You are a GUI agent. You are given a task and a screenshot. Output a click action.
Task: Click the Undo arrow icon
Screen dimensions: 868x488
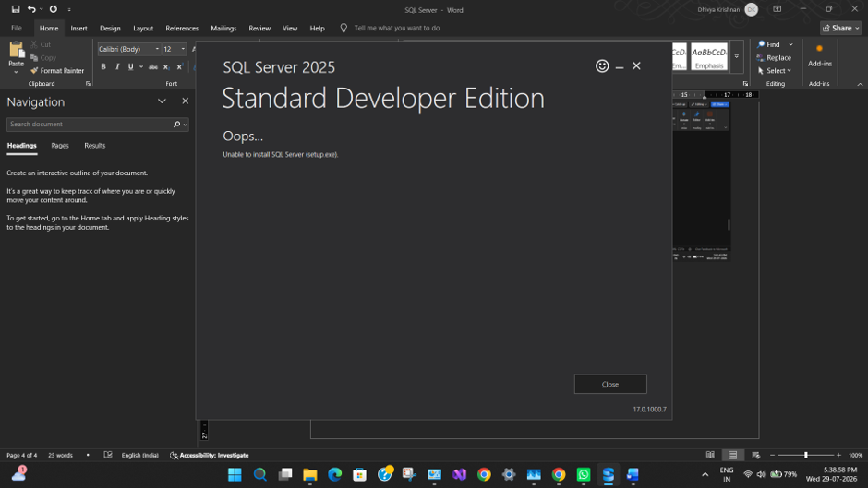pyautogui.click(x=31, y=9)
